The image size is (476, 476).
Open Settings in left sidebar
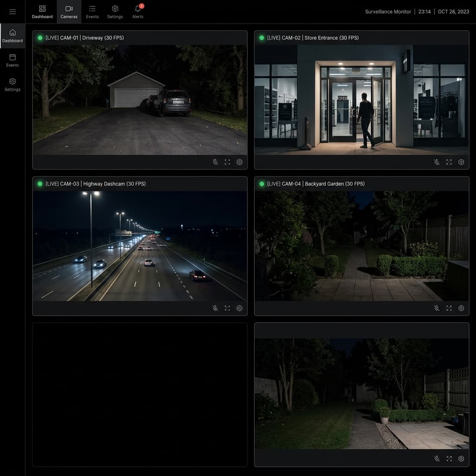click(13, 85)
